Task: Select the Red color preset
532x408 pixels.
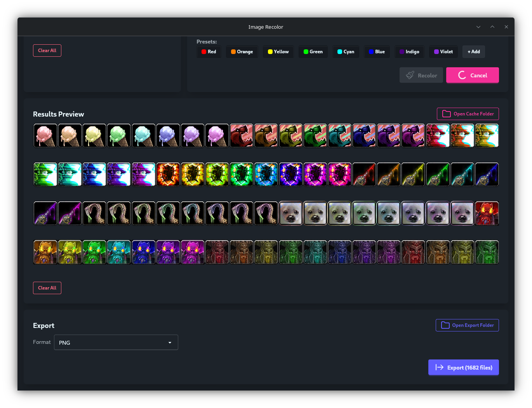Action: pos(209,52)
